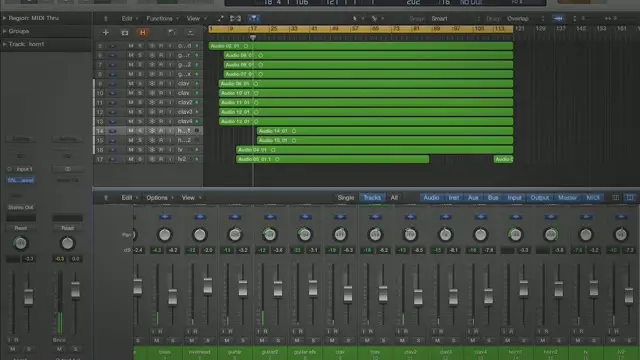The image size is (640, 360).
Task: Click the stereo format icon in inspector output strip
Action: [68, 169]
